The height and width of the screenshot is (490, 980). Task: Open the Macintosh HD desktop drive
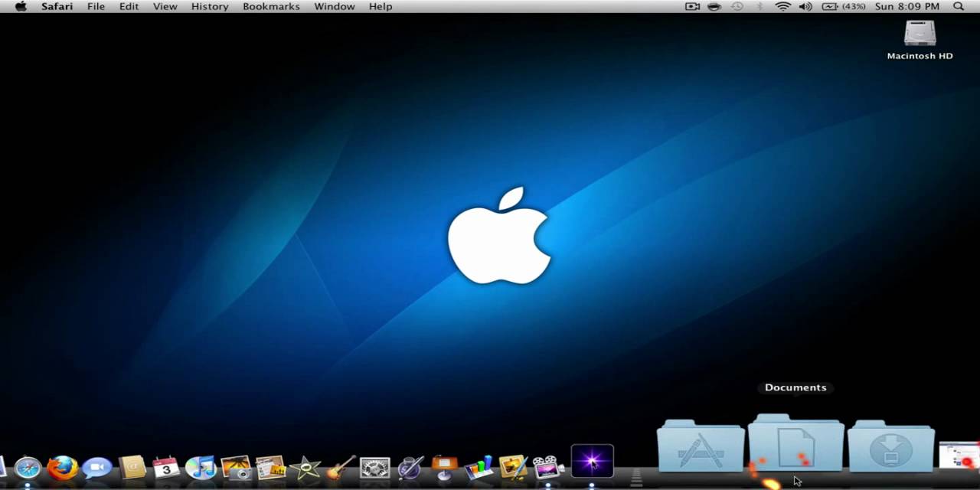[x=920, y=40]
